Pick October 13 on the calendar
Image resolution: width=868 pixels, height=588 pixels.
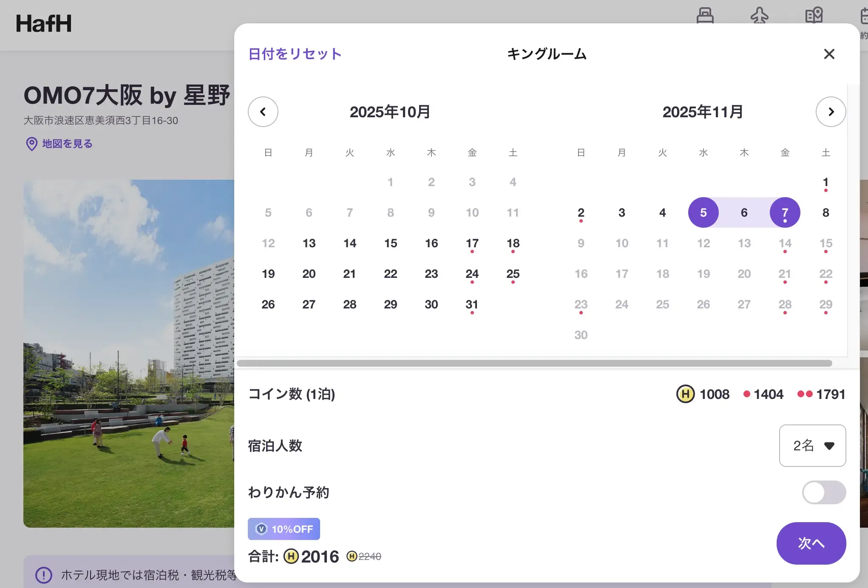[309, 243]
